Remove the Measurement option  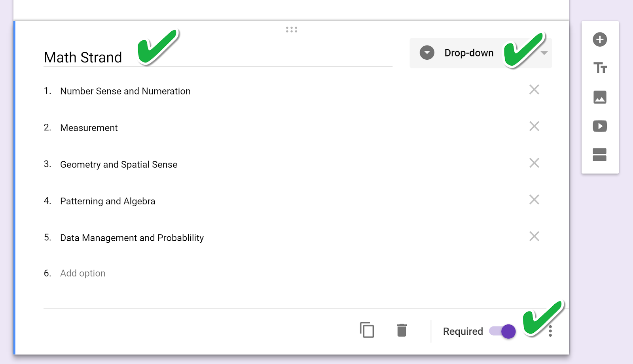click(x=534, y=126)
